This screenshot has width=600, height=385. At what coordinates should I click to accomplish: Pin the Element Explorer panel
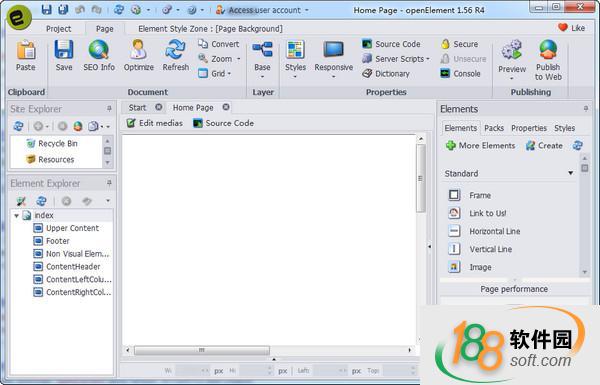109,183
